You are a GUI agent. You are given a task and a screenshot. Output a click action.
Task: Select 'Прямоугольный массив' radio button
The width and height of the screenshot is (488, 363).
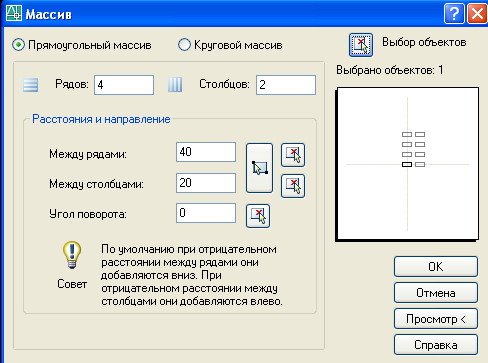pyautogui.click(x=18, y=45)
